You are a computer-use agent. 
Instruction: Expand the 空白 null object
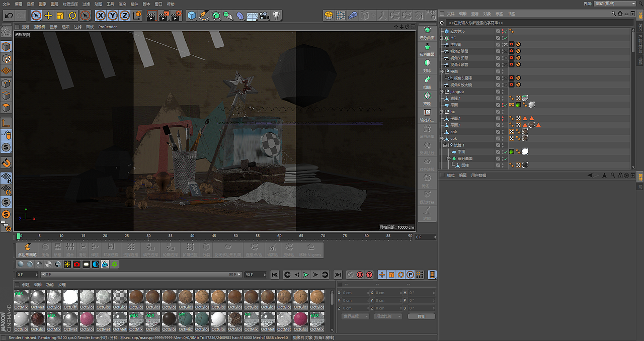[x=441, y=71]
